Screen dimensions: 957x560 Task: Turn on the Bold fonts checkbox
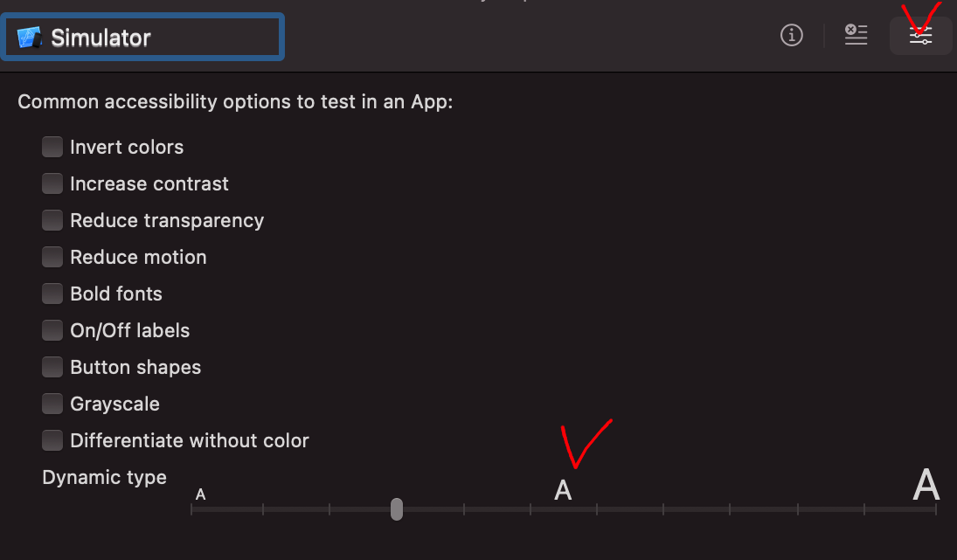tap(52, 294)
